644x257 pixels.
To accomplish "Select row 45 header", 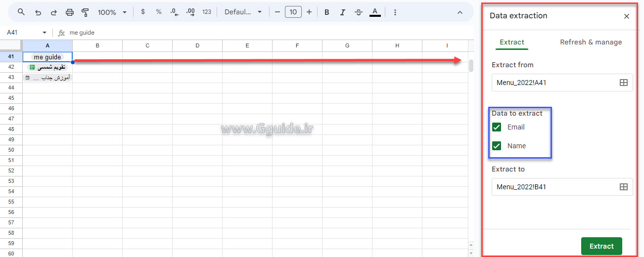I will (11, 98).
